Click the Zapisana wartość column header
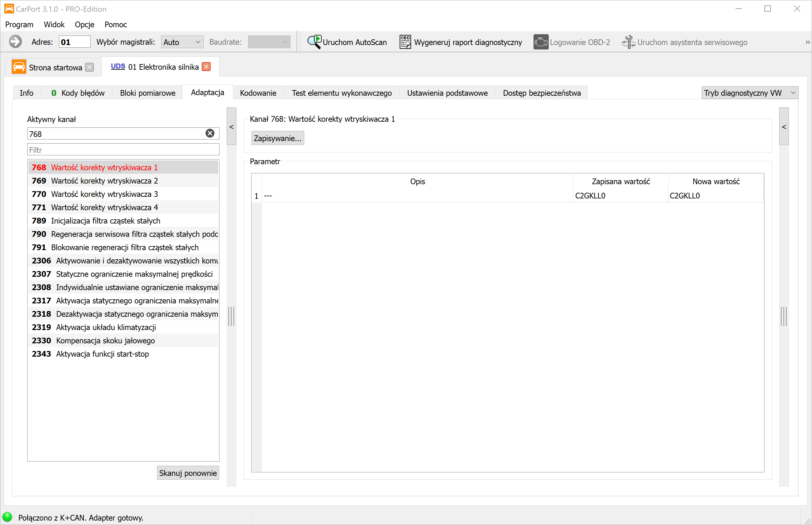Screen dimensions: 812x525 (621, 181)
